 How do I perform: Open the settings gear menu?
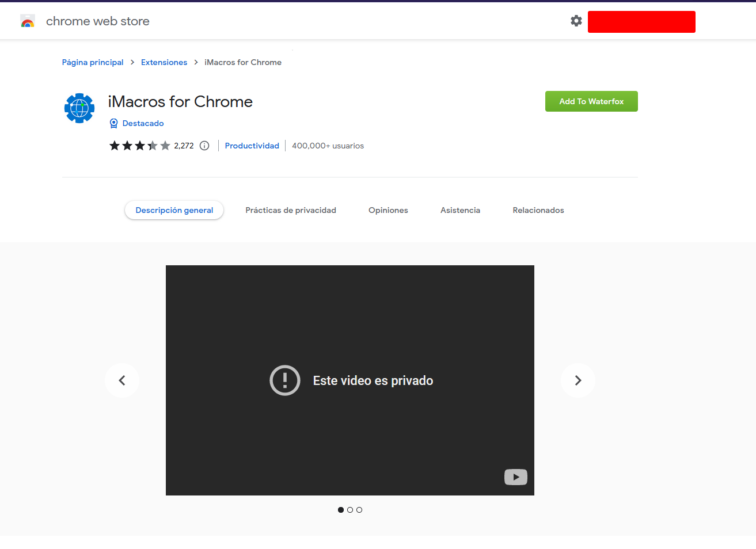coord(576,21)
